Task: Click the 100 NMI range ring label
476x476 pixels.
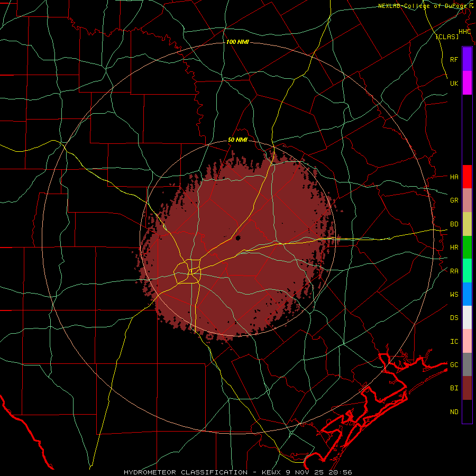Action: (237, 42)
